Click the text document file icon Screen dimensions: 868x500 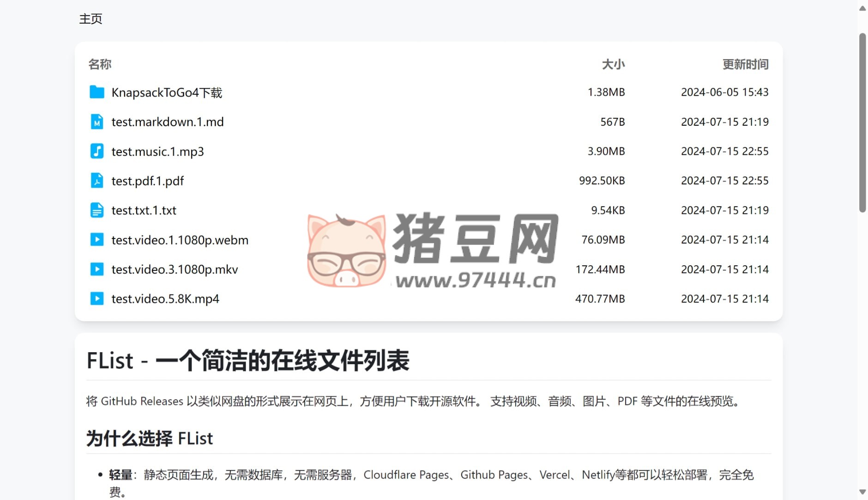point(96,210)
